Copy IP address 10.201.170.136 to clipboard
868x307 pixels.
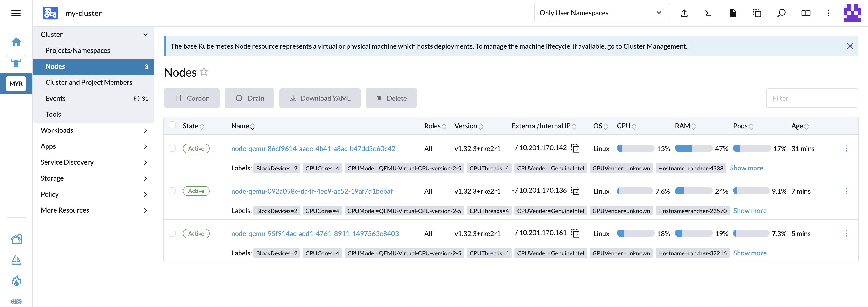click(x=575, y=191)
